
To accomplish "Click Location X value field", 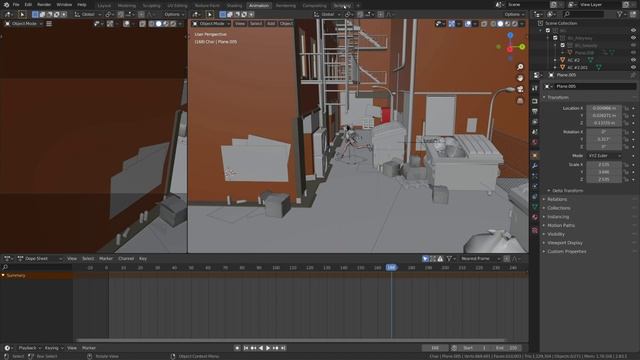I will [604, 108].
